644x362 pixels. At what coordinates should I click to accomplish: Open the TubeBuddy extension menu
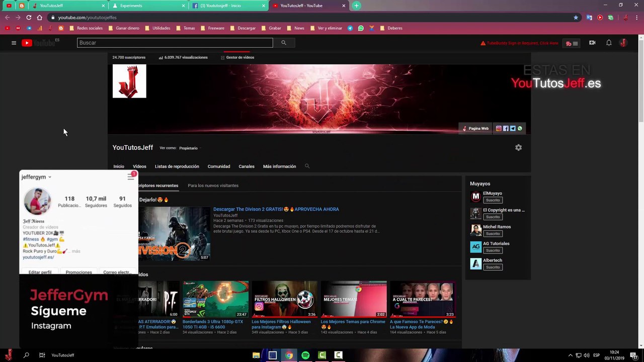(x=572, y=43)
